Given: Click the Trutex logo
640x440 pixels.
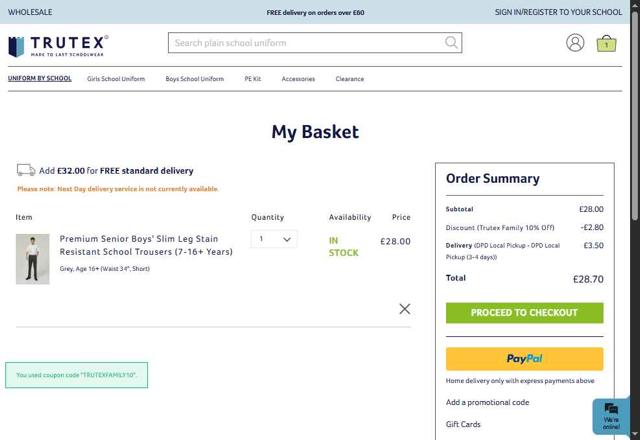Looking at the screenshot, I should [x=58, y=46].
